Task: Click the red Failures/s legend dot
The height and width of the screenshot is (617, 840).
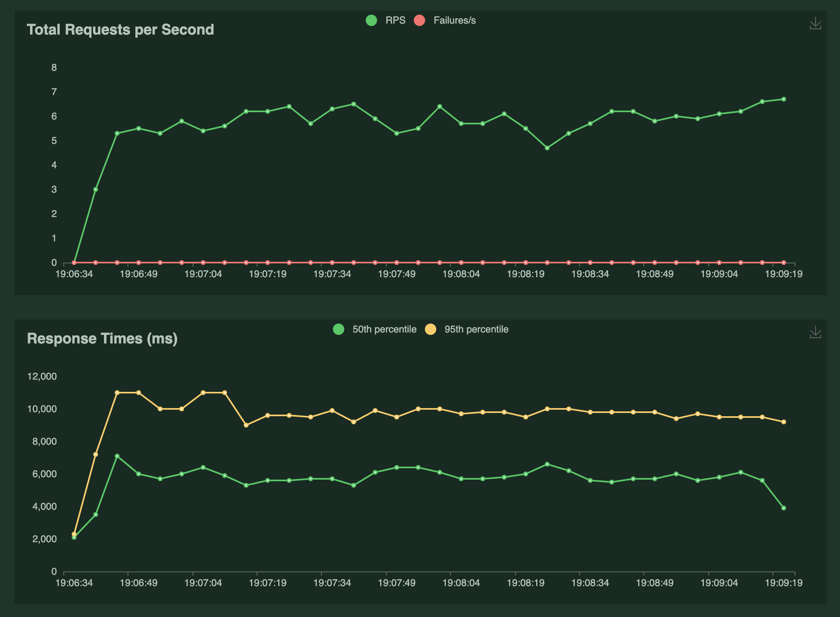Action: point(420,20)
